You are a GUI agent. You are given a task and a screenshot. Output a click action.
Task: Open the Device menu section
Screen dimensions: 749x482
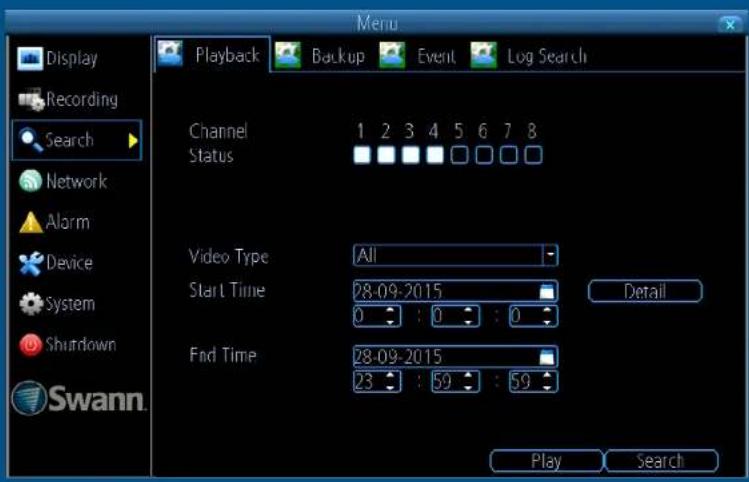pos(56,263)
